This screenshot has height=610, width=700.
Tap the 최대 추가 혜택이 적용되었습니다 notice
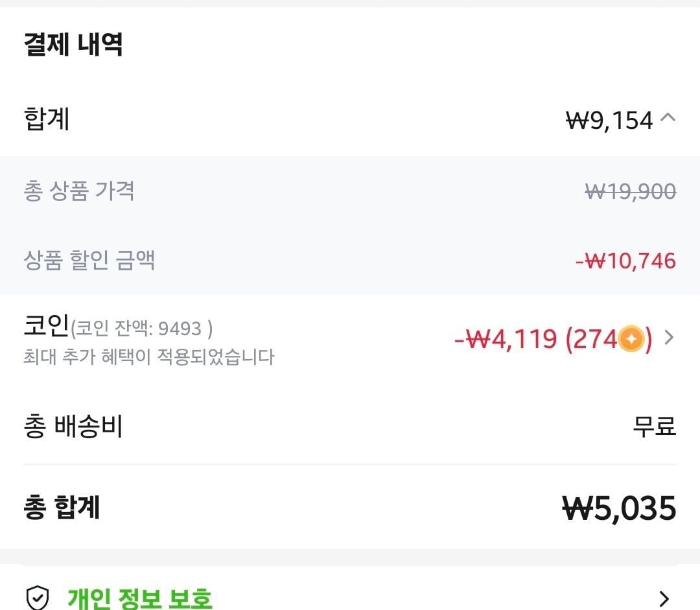click(149, 357)
